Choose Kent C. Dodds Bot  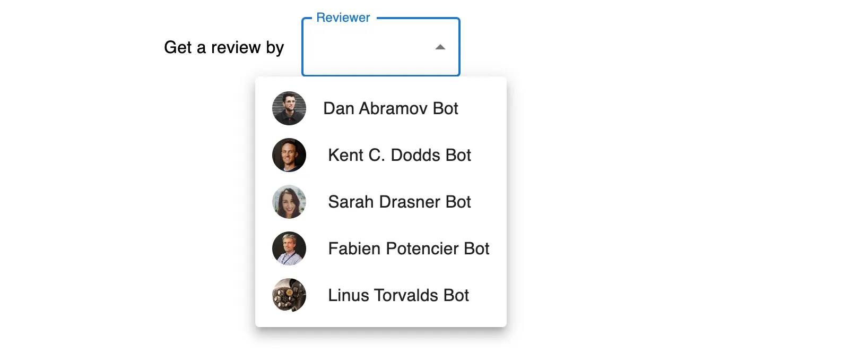tap(381, 155)
